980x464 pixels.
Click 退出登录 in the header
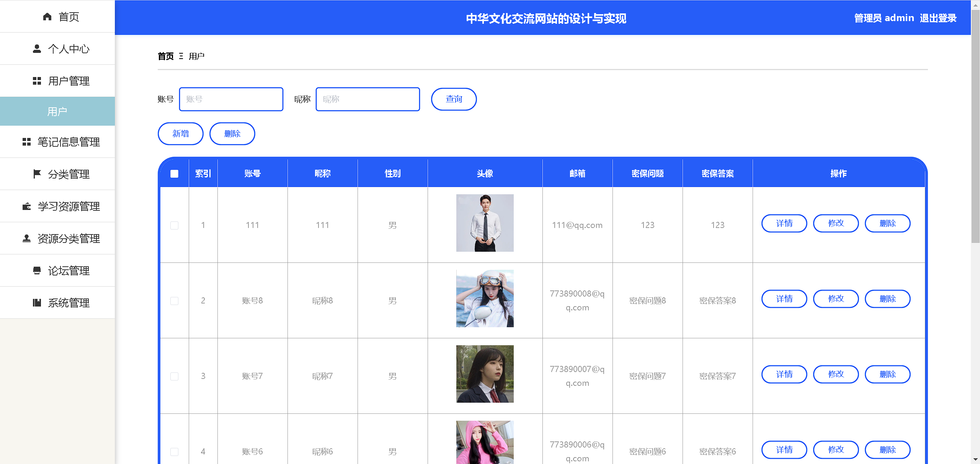(938, 18)
